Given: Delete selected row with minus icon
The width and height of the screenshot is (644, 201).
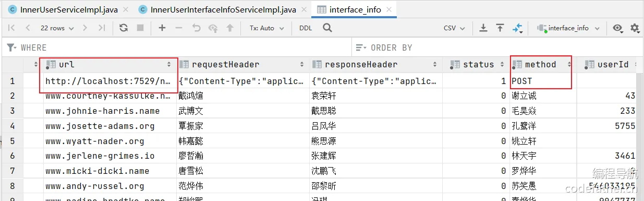Looking at the screenshot, I should (x=179, y=28).
